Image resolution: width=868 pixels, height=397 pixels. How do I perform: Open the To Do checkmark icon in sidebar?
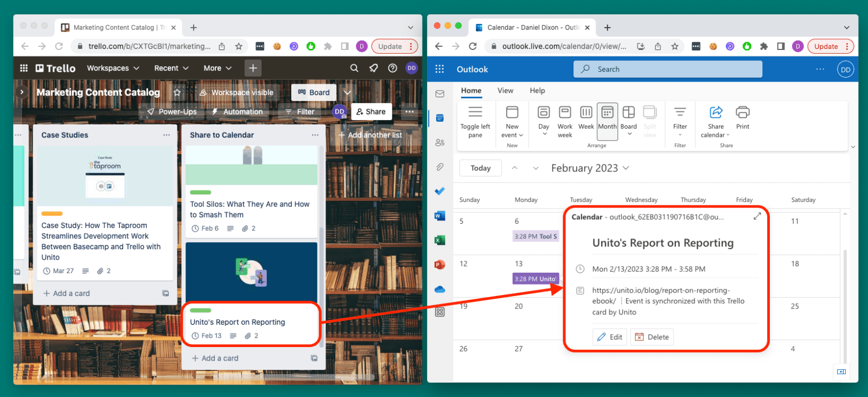pos(439,191)
